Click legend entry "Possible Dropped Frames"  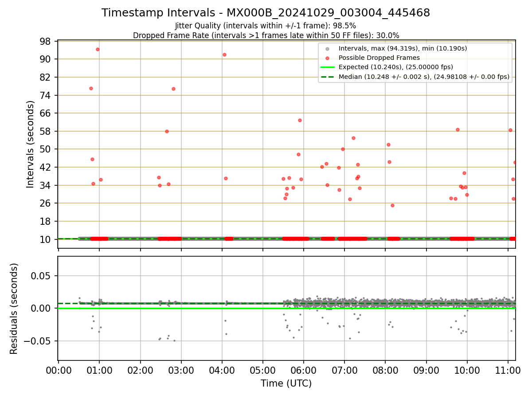click(x=379, y=58)
